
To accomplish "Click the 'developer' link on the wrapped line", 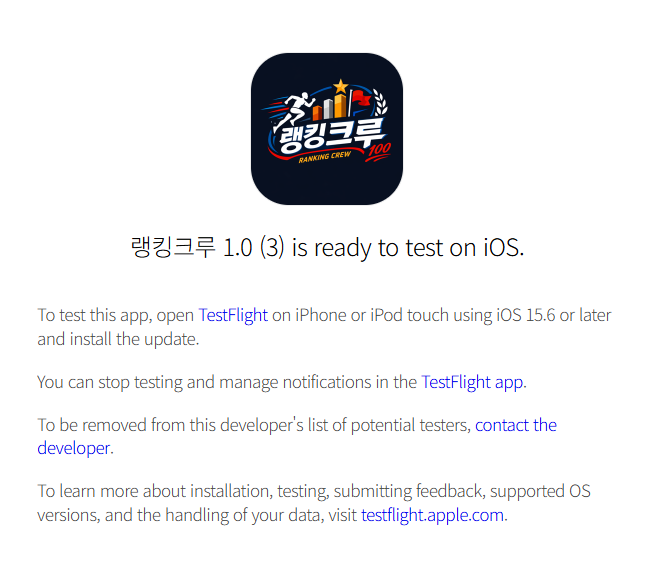I will [x=74, y=448].
